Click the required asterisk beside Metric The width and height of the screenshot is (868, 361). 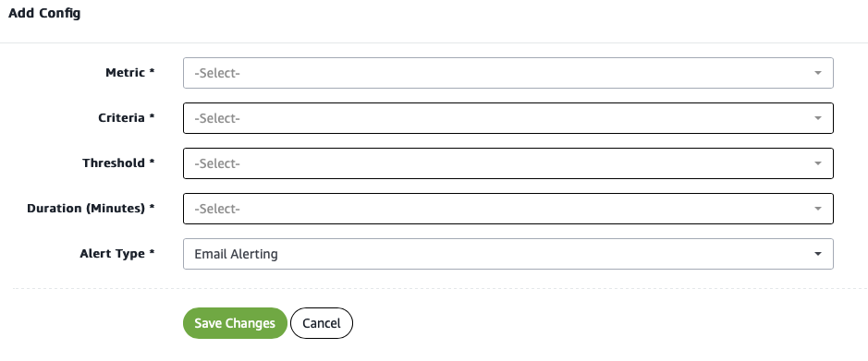153,71
